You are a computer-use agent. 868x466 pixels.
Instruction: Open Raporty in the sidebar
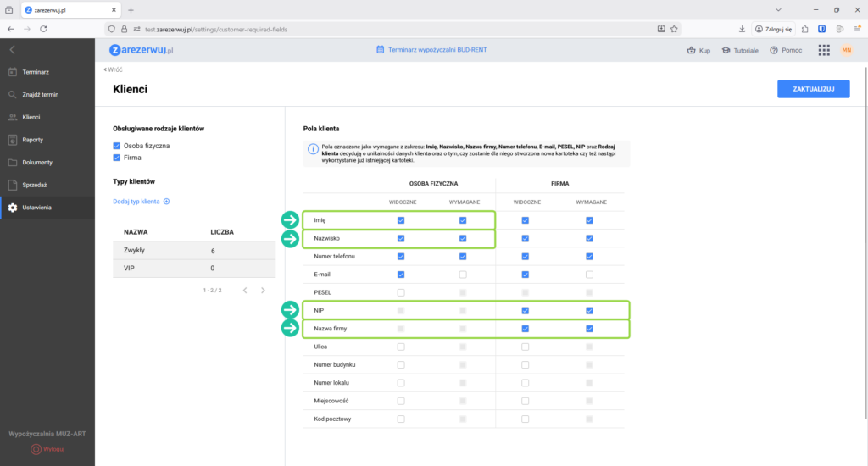coord(34,140)
